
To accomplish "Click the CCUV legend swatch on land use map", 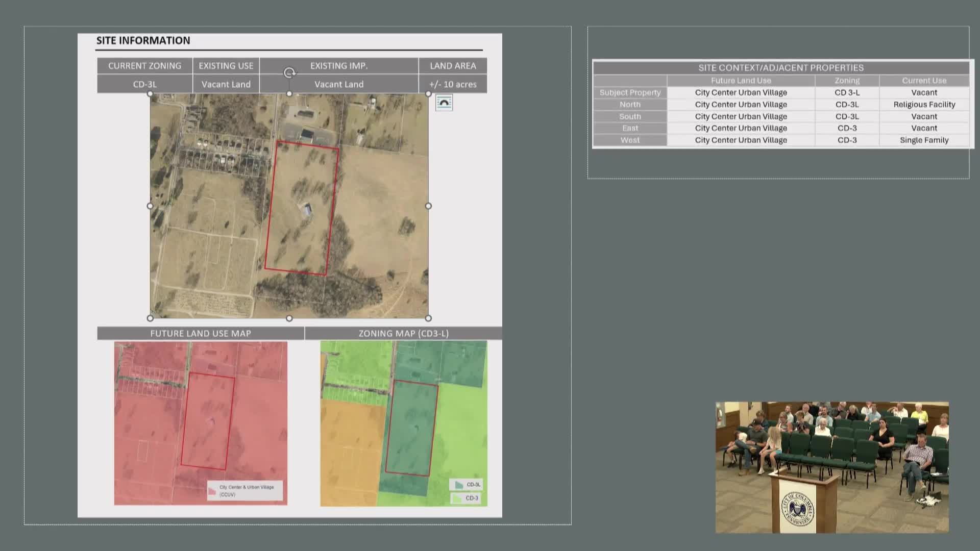I will [212, 491].
